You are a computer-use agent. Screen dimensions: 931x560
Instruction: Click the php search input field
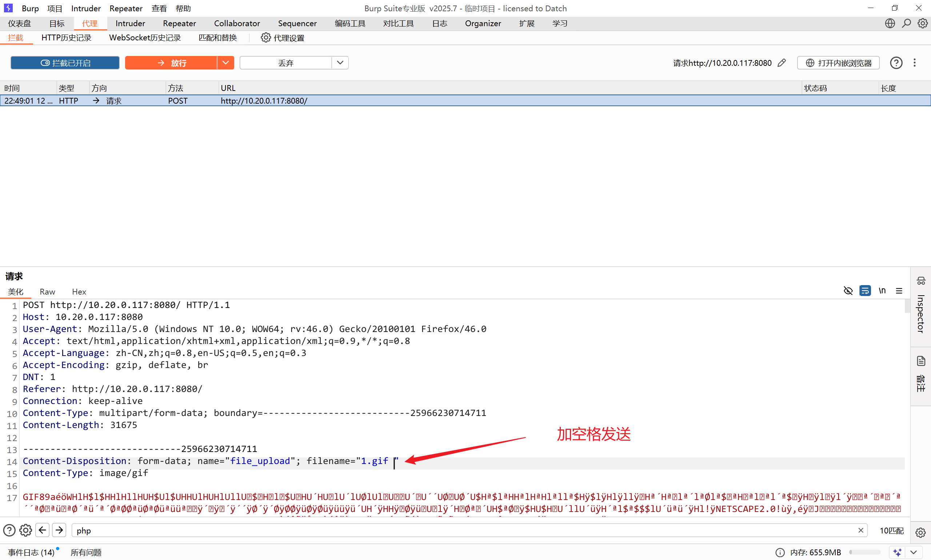453,530
